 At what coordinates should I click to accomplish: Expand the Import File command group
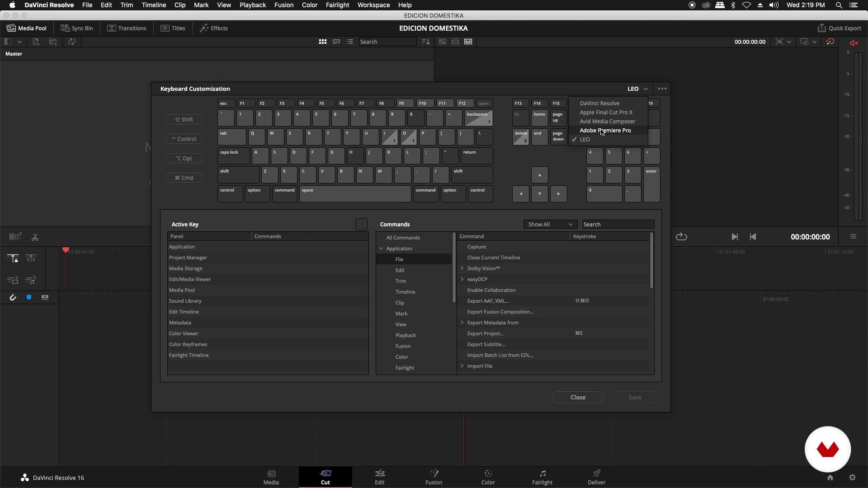point(462,366)
